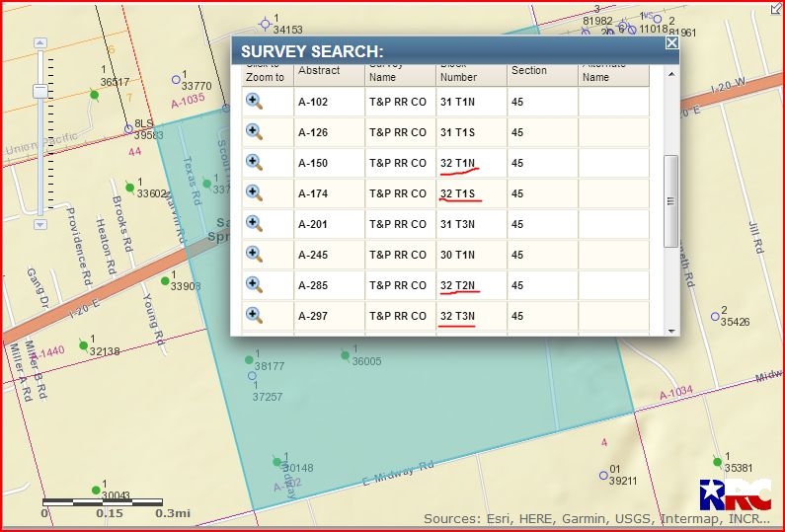Click well marker 33602 on map

pos(129,188)
